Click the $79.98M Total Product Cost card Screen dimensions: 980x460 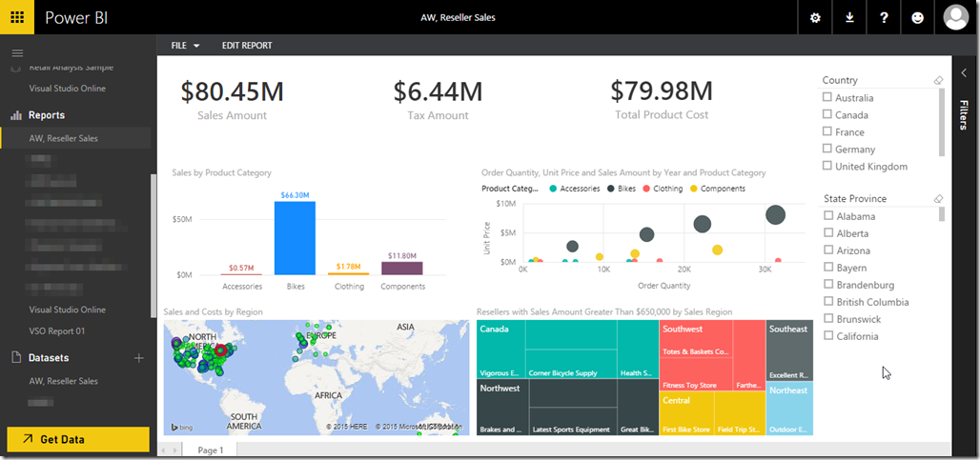662,99
